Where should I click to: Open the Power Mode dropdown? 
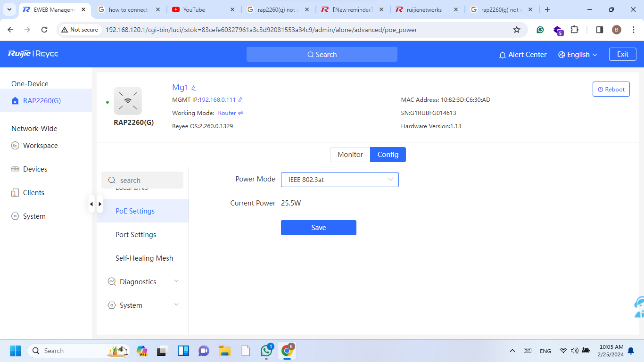339,180
